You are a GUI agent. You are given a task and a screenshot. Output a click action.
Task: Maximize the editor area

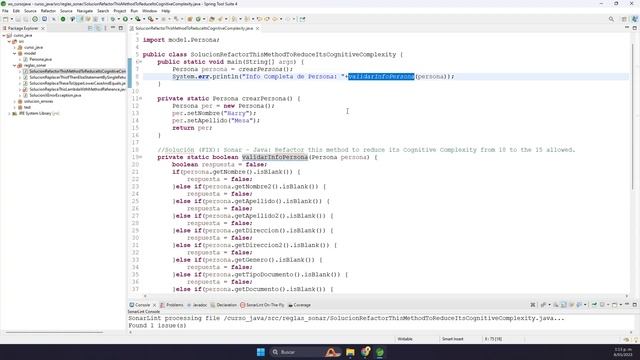tap(635, 28)
